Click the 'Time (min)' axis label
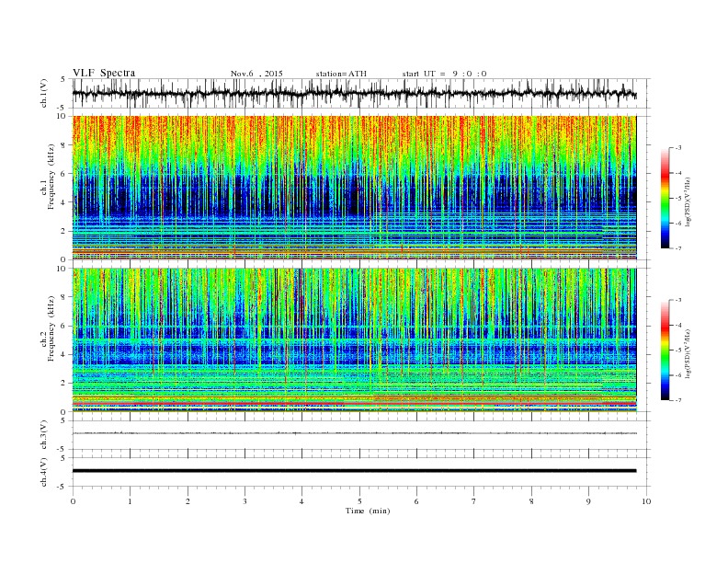 pyautogui.click(x=368, y=511)
